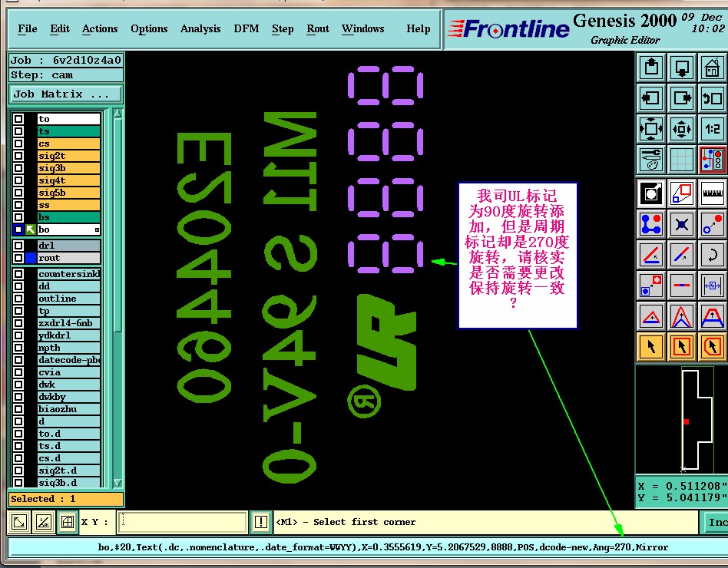Click the Job Matrix ... button
728x568 pixels.
(x=65, y=94)
